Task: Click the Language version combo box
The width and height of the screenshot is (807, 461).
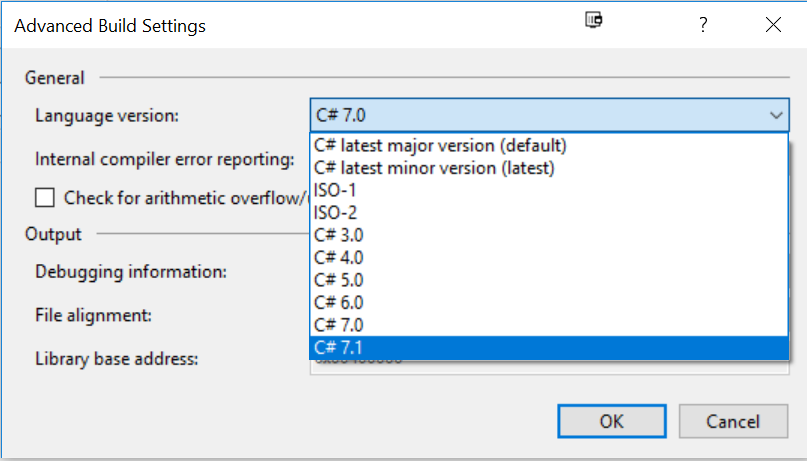Action: pos(549,115)
